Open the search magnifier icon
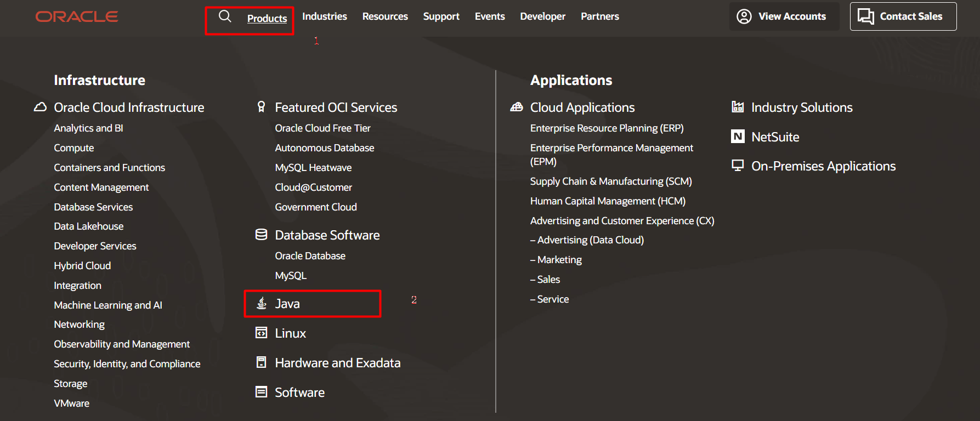980x421 pixels. [x=225, y=16]
